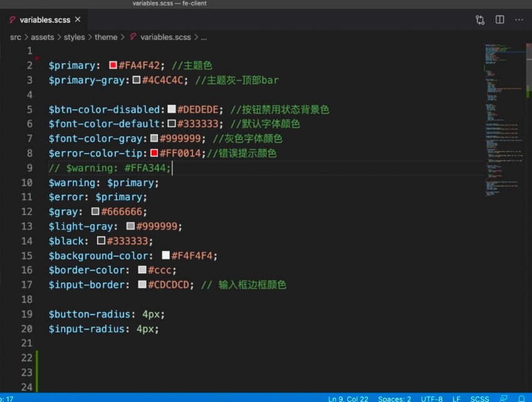The height and width of the screenshot is (402, 532).
Task: Click the //错误提示颜色 comment
Action: tap(242, 153)
